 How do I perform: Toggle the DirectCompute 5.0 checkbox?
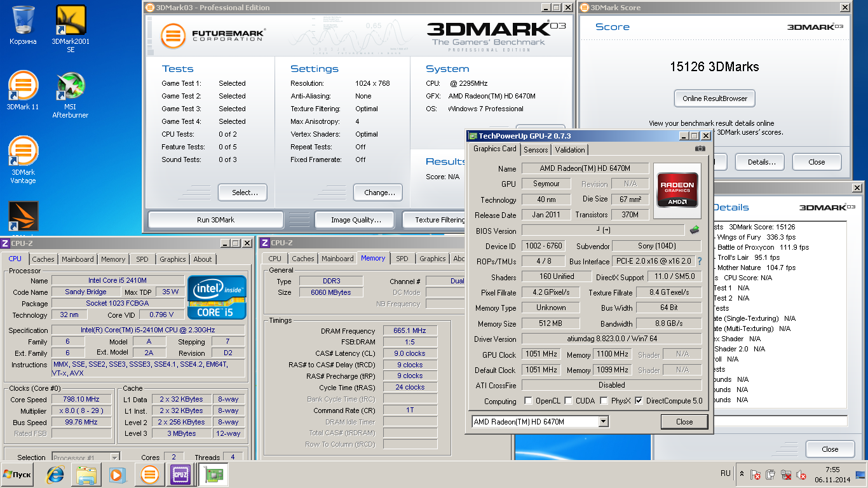point(639,401)
